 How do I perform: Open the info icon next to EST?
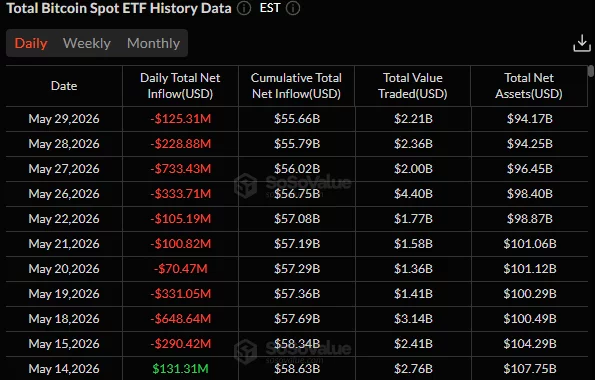coord(293,8)
